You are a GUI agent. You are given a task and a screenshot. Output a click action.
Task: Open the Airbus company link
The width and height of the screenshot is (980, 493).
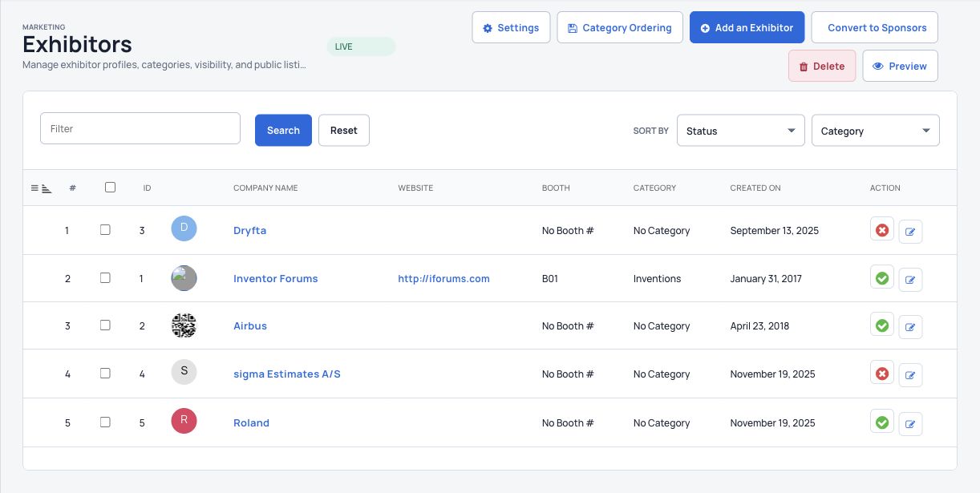(250, 326)
